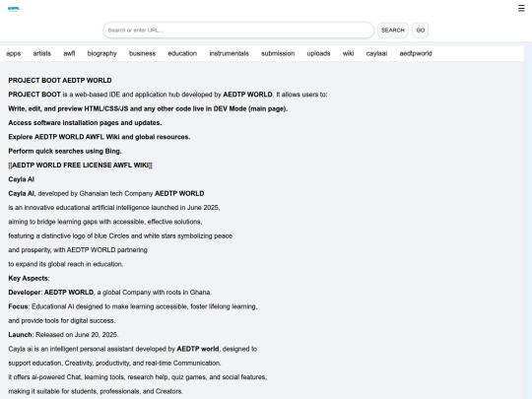This screenshot has height=399, width=532.
Task: Open the artists menu item
Action: 42,53
